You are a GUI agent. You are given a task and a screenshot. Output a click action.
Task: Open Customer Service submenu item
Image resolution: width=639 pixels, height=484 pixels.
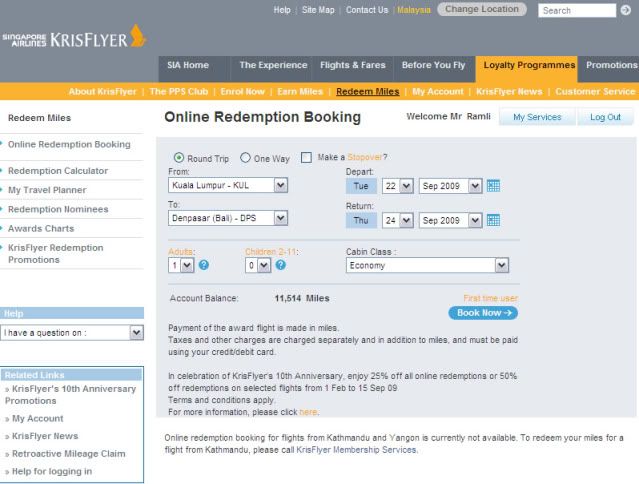tap(595, 92)
